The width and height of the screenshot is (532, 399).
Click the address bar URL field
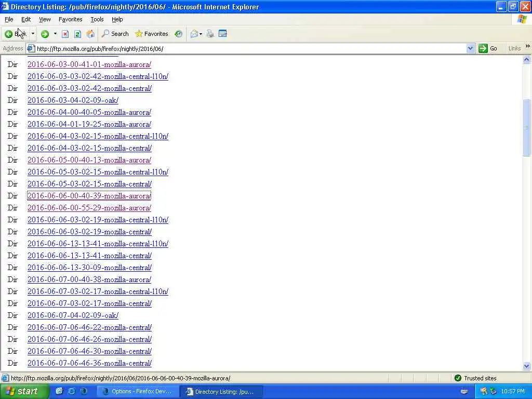coord(250,48)
